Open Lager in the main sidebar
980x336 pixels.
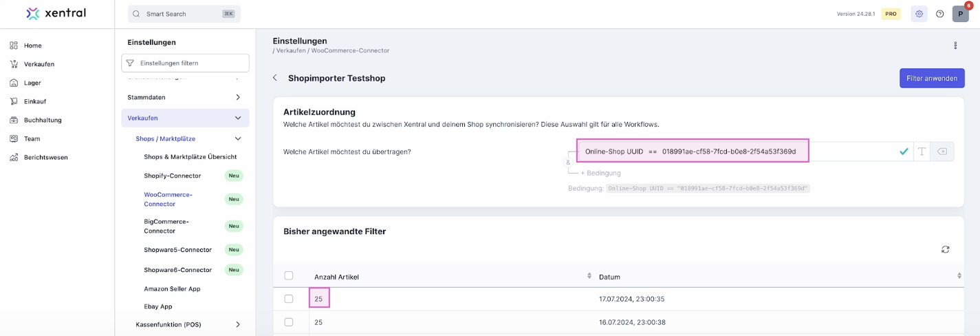(x=32, y=83)
